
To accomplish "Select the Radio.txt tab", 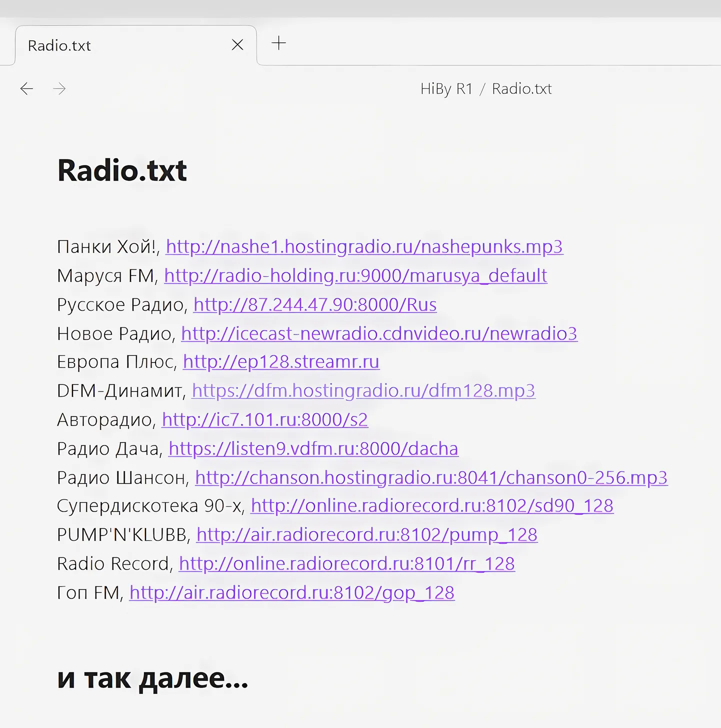I will [x=136, y=45].
